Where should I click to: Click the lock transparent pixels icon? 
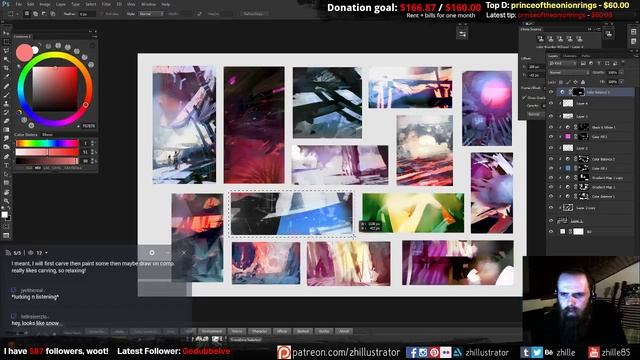coord(561,82)
